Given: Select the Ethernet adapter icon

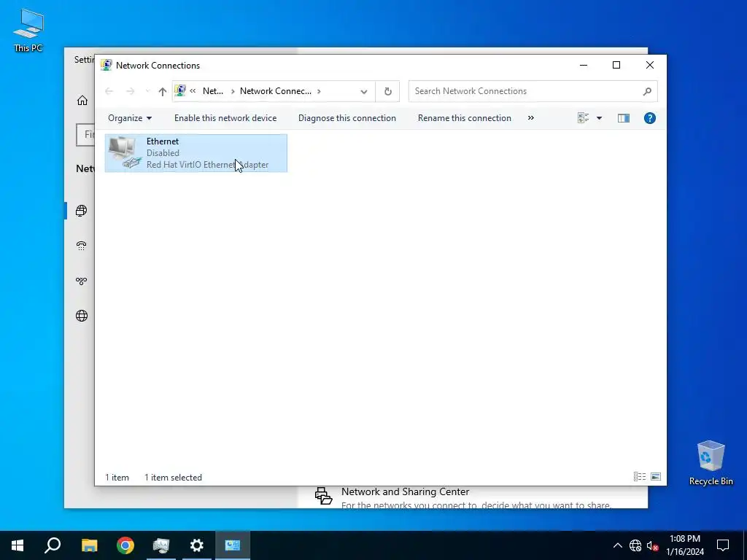Looking at the screenshot, I should click(125, 152).
